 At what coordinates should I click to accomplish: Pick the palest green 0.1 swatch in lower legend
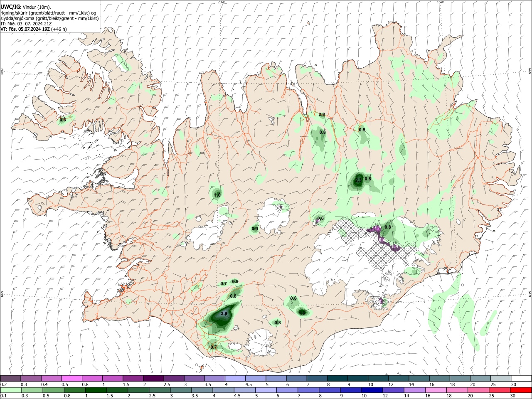(x=10, y=390)
